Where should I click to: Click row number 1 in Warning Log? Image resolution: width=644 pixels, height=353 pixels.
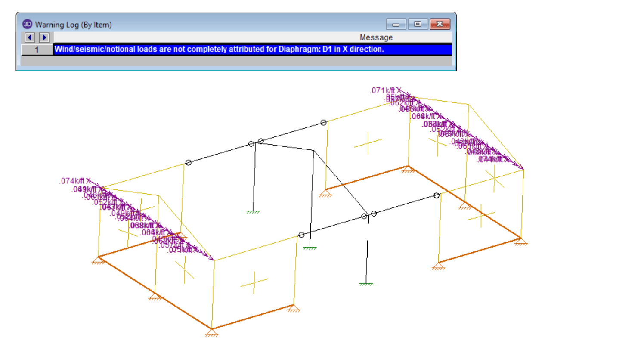(x=37, y=50)
